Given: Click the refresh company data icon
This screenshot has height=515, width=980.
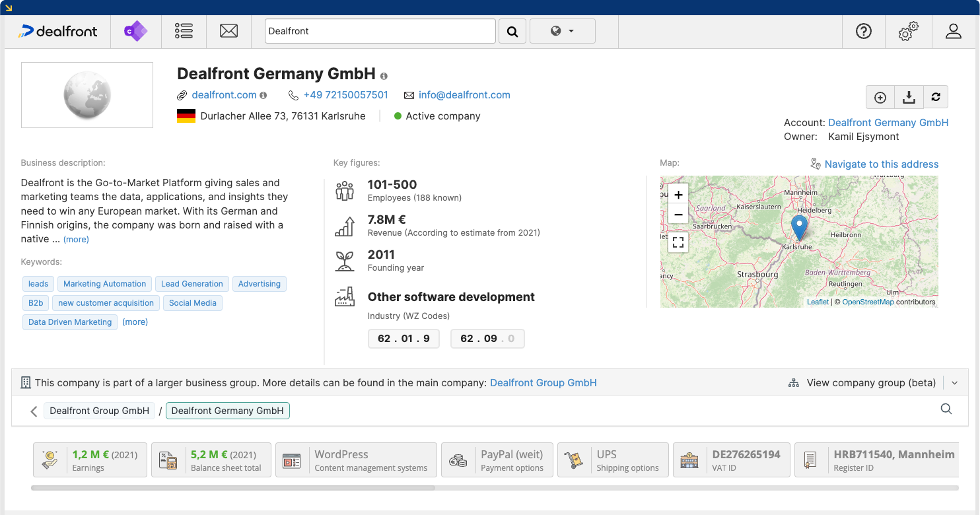Looking at the screenshot, I should tap(936, 97).
